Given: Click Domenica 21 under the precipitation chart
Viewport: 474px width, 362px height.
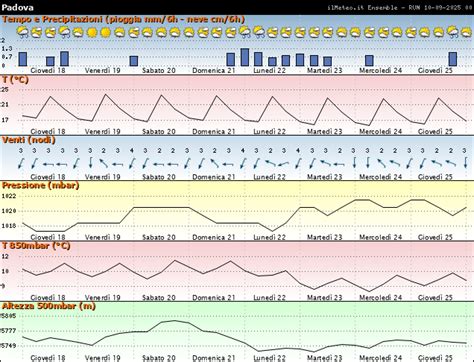Looking at the screenshot, I should click(x=214, y=71).
